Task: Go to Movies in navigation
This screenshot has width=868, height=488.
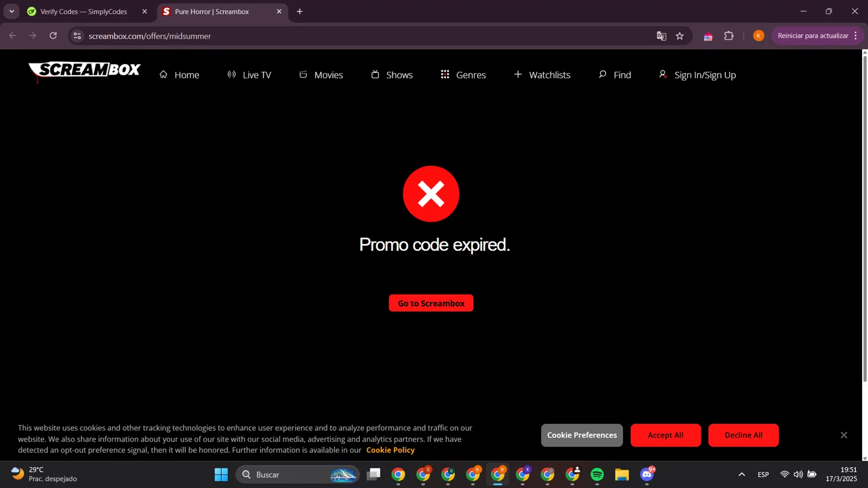Action: click(x=321, y=75)
